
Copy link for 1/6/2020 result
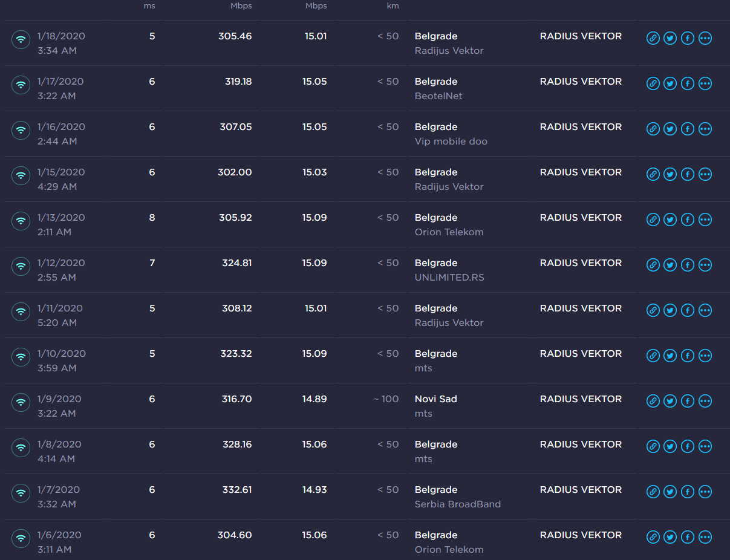(x=653, y=537)
